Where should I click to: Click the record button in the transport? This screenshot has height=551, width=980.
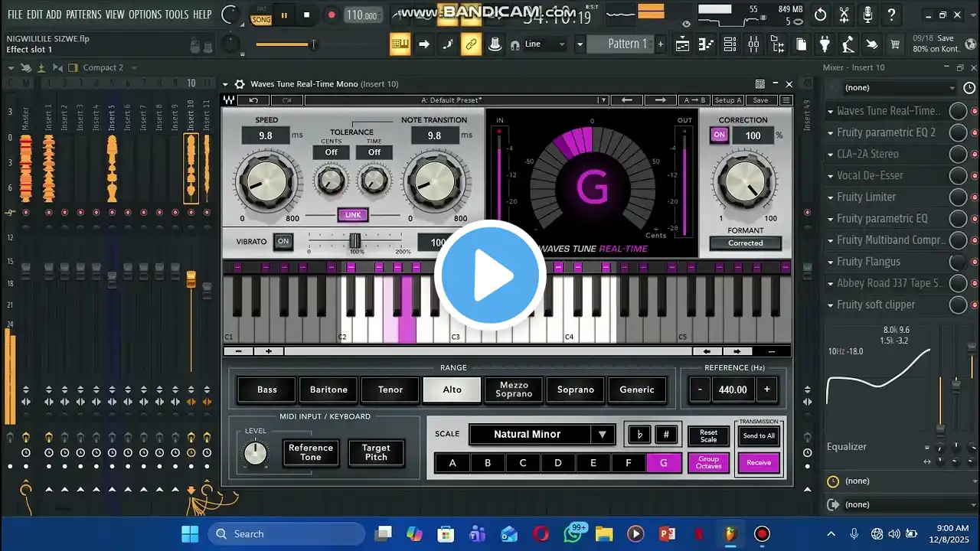coord(332,15)
